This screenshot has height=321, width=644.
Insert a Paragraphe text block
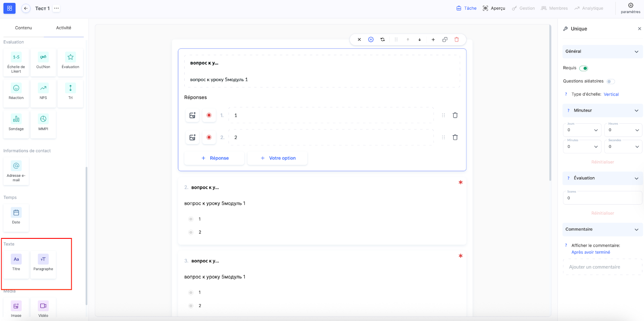43,263
